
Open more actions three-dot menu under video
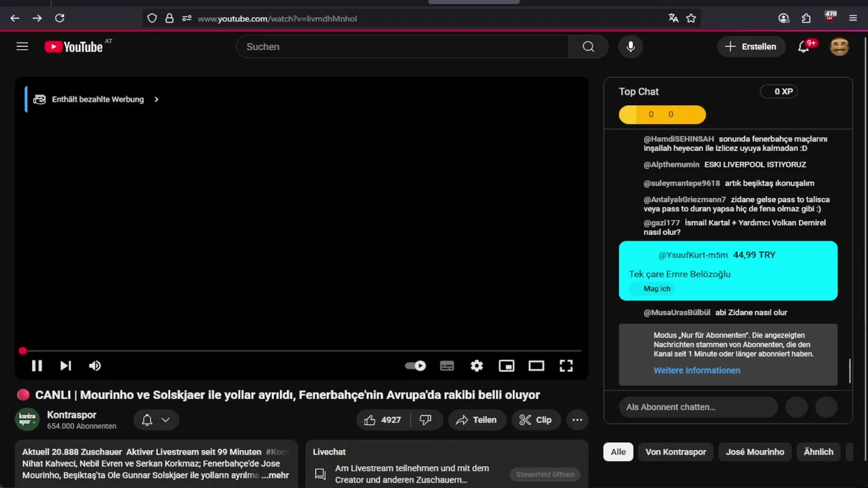(577, 420)
